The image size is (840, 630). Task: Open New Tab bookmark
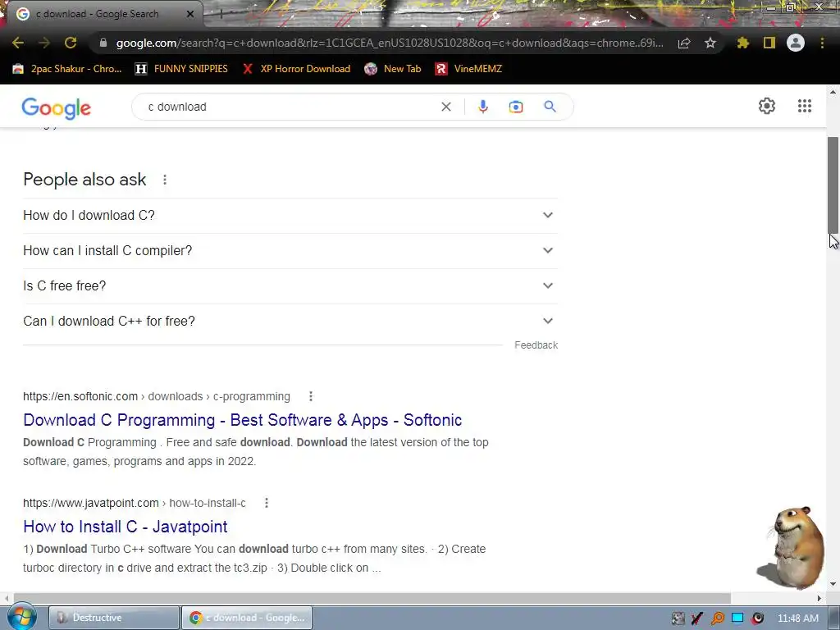coord(393,69)
